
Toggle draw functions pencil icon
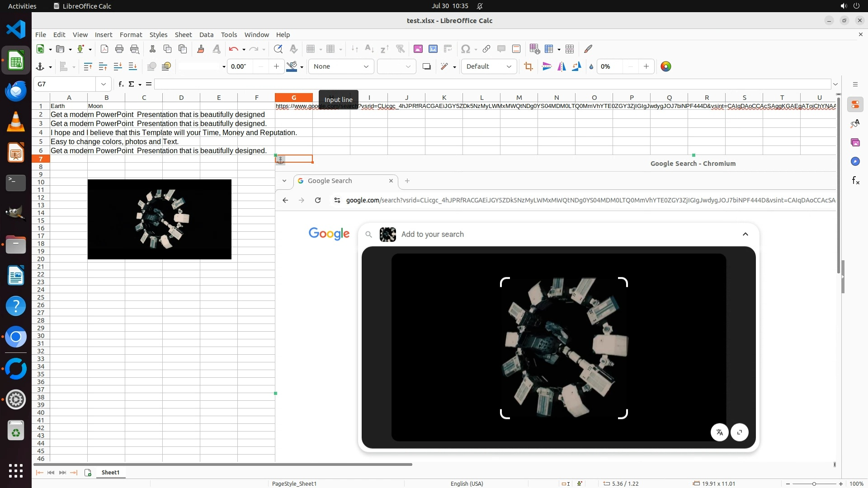588,49
